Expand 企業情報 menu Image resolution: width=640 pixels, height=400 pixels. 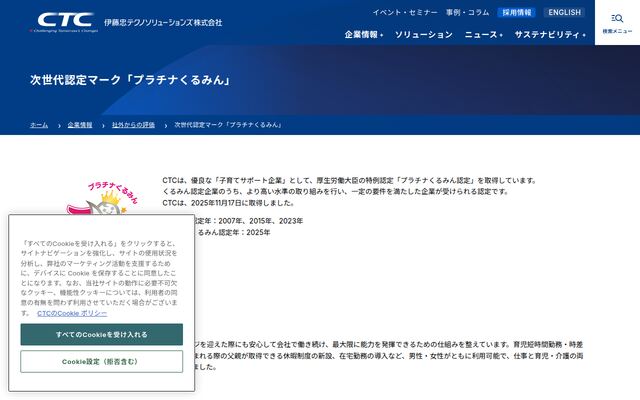tap(364, 35)
